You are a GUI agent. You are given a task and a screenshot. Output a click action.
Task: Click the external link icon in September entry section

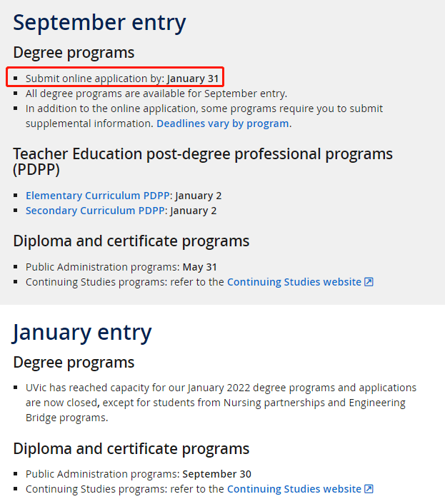coord(369,282)
